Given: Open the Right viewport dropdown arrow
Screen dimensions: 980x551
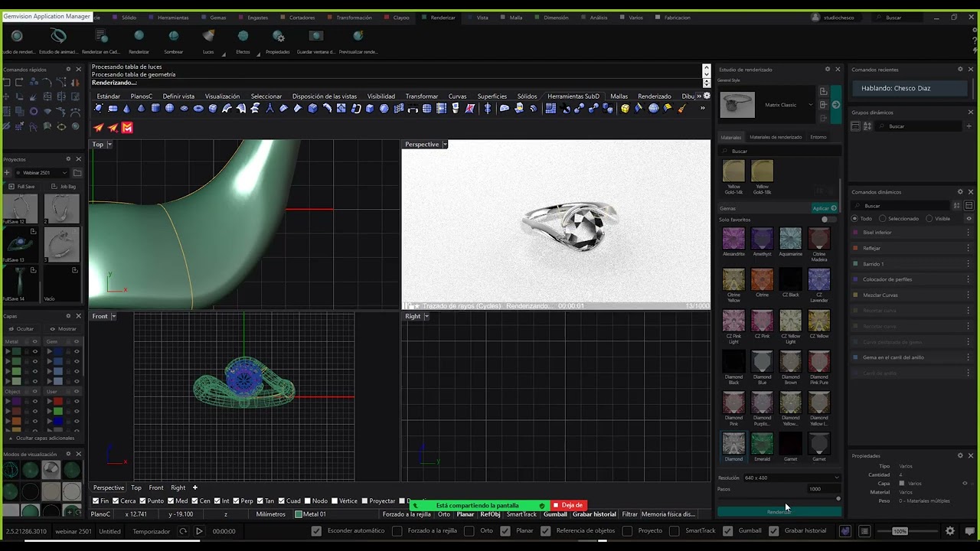Looking at the screenshot, I should click(426, 316).
